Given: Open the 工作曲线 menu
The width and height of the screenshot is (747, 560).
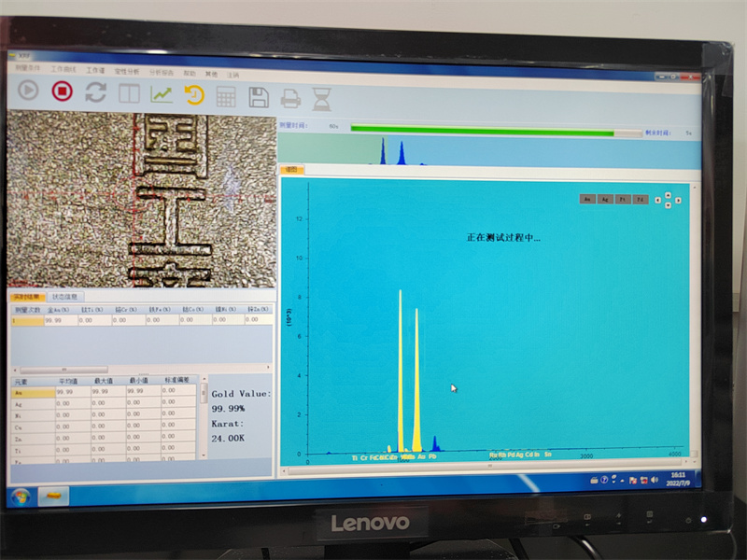Looking at the screenshot, I should [62, 69].
